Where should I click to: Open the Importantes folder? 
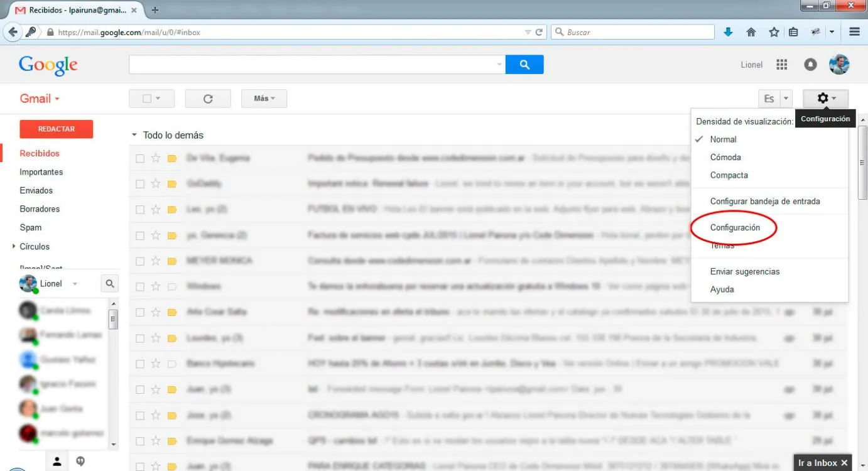click(x=41, y=172)
